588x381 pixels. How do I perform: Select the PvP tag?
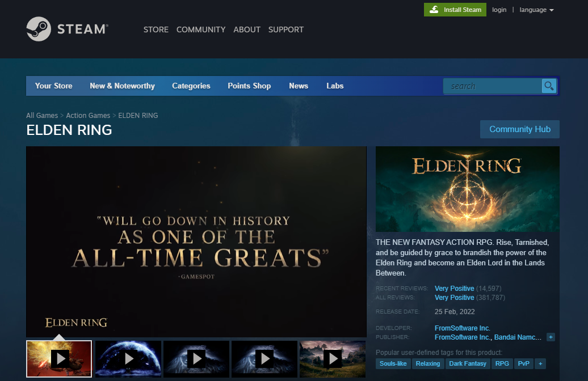tap(523, 364)
